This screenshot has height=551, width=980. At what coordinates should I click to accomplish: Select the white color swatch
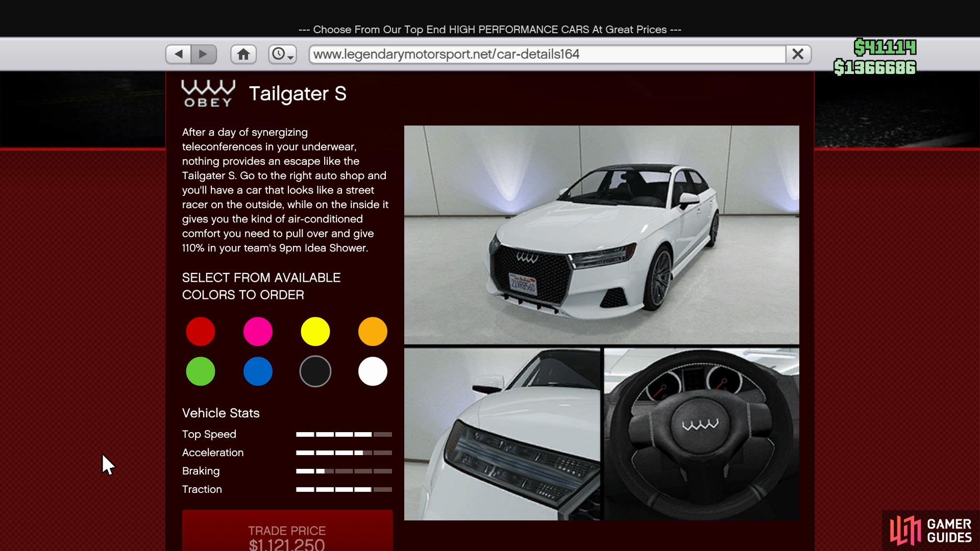tap(373, 371)
